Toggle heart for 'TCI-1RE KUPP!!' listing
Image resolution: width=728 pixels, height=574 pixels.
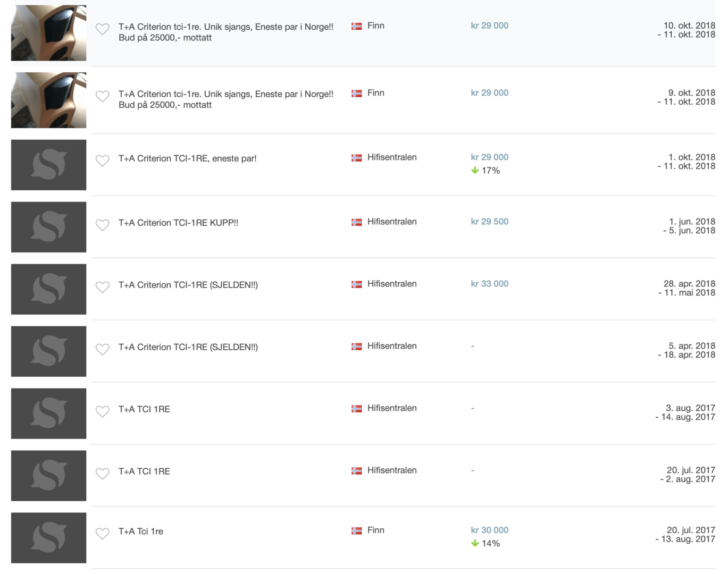[103, 225]
